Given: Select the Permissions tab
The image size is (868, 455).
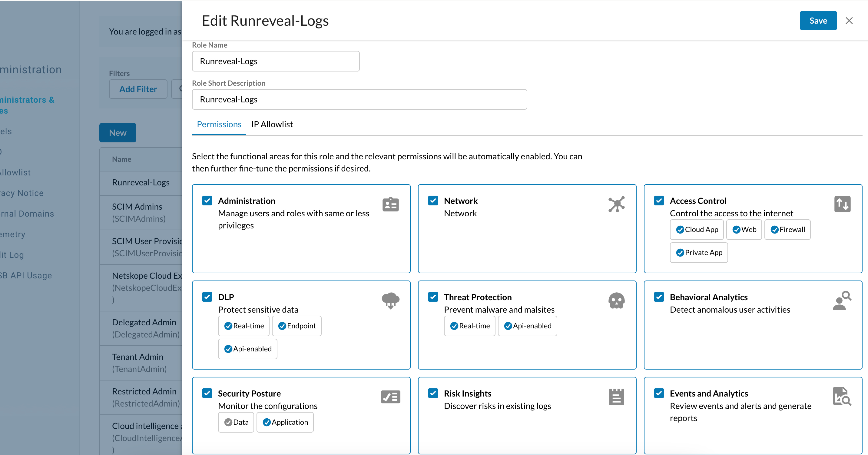Looking at the screenshot, I should [219, 125].
